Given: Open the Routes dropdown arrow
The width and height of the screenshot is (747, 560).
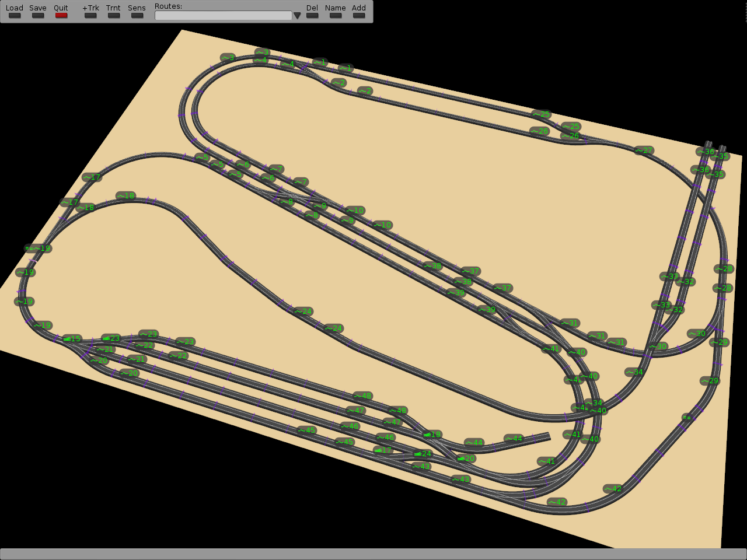Looking at the screenshot, I should tap(297, 16).
